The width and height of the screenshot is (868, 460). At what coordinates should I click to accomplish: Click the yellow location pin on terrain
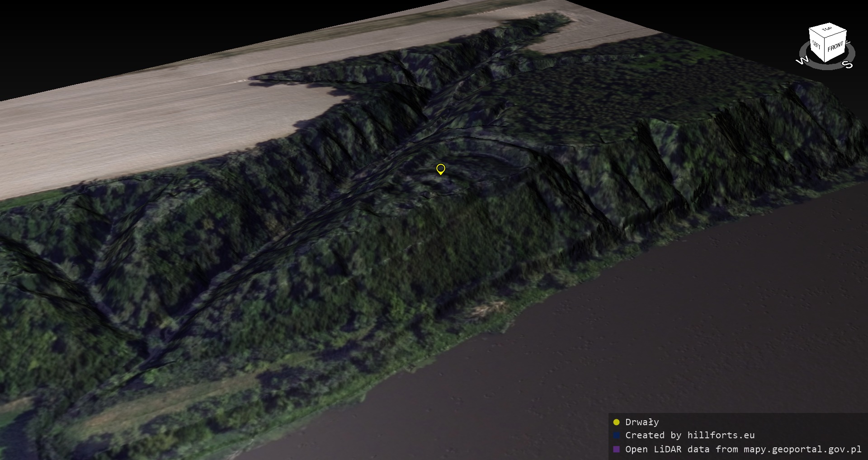pos(440,169)
